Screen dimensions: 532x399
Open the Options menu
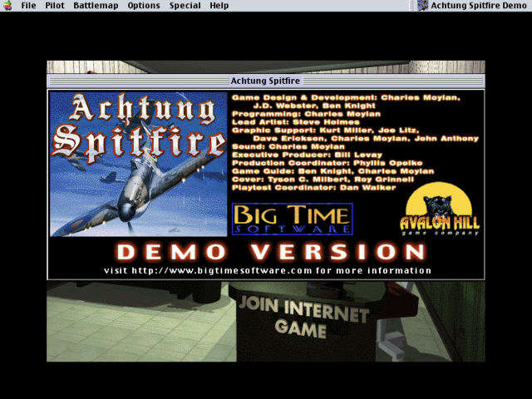point(144,6)
